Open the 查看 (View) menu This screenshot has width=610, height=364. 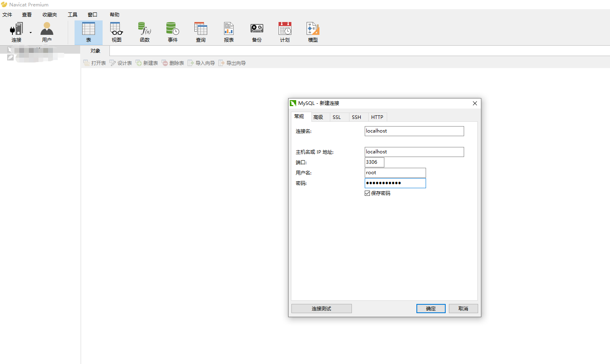click(x=27, y=15)
